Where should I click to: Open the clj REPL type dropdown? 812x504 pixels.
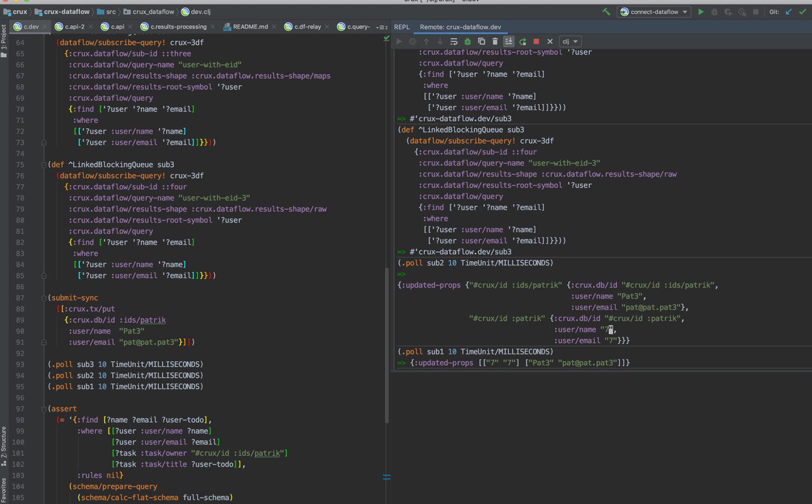(570, 41)
